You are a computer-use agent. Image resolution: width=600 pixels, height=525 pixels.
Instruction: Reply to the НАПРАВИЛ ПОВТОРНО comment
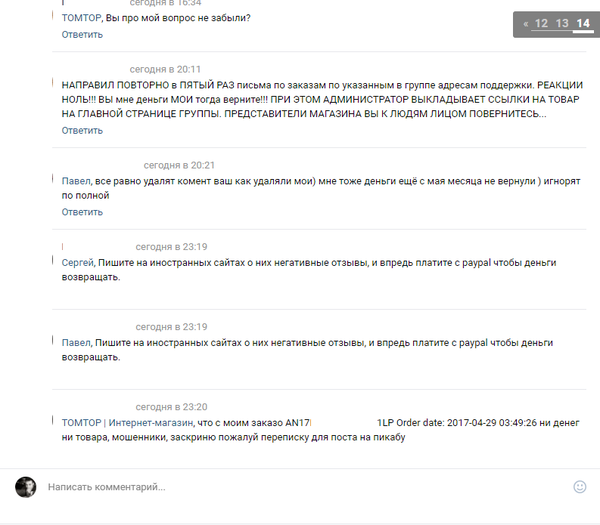[82, 131]
